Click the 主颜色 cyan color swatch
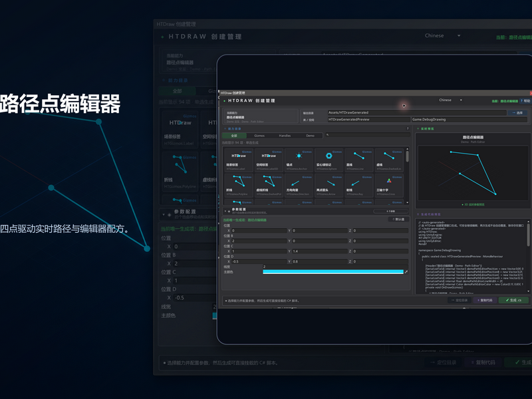 333,272
